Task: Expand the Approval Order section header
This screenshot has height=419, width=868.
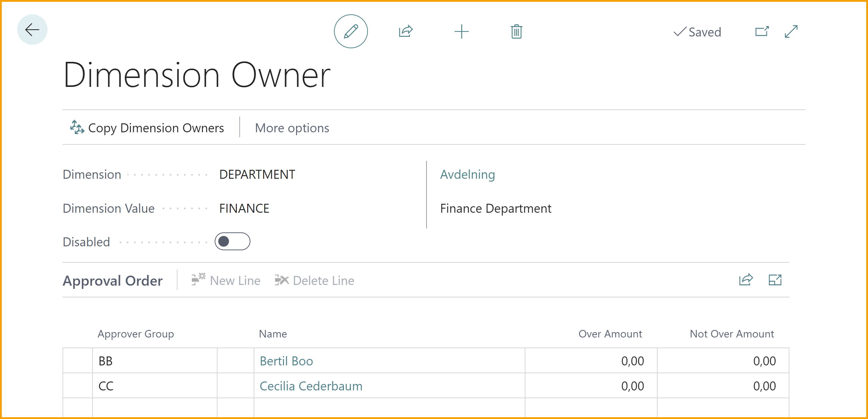Action: (x=113, y=281)
